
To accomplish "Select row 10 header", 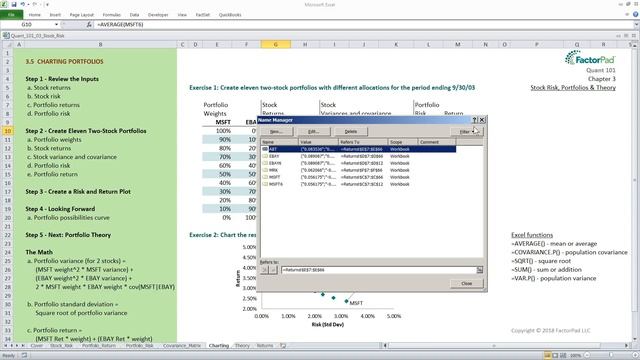I will [x=7, y=131].
